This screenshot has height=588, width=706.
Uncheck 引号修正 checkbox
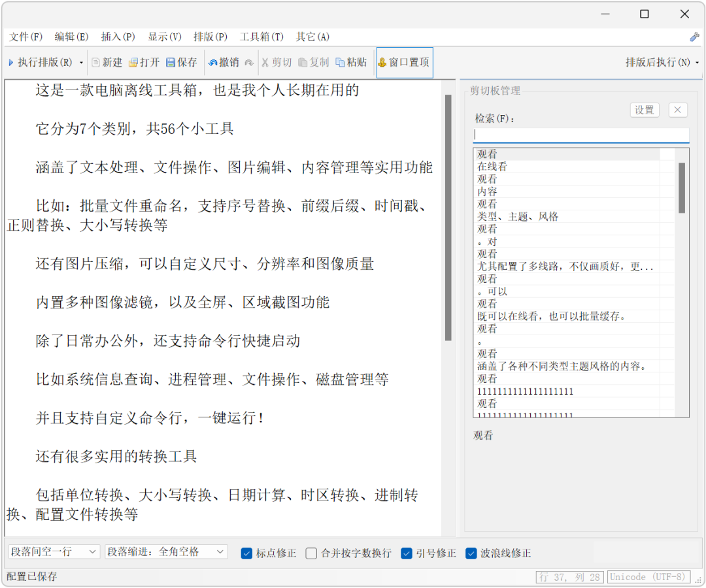tap(406, 553)
